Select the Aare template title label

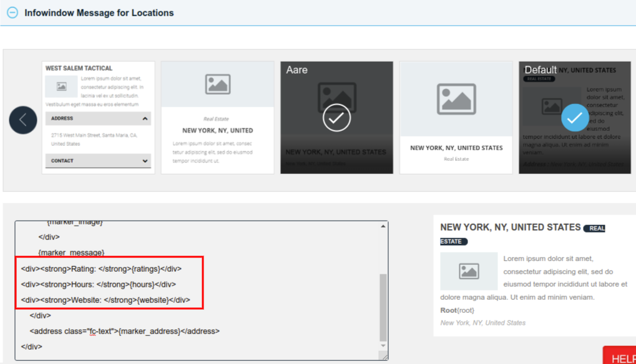(296, 70)
